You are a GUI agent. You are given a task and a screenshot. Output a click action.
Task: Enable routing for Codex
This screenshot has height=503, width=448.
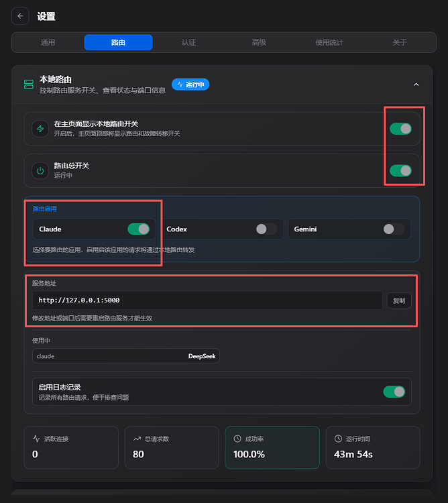(266, 229)
